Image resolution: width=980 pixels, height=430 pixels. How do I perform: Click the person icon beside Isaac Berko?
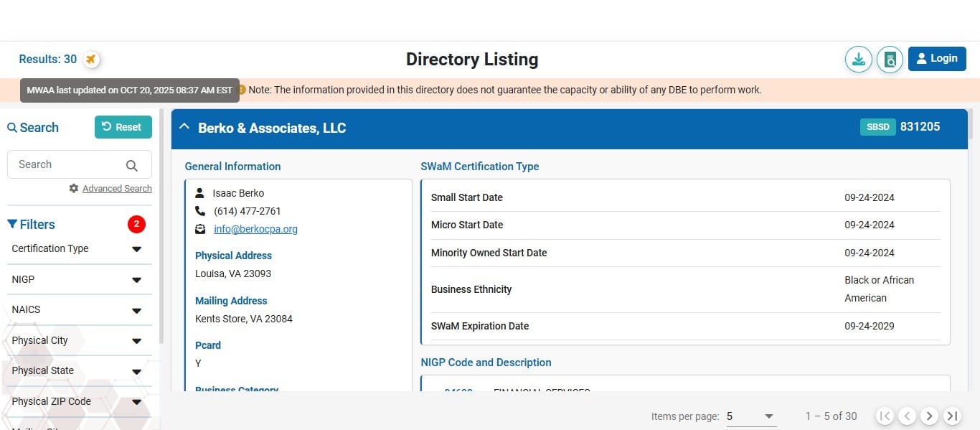(x=200, y=193)
